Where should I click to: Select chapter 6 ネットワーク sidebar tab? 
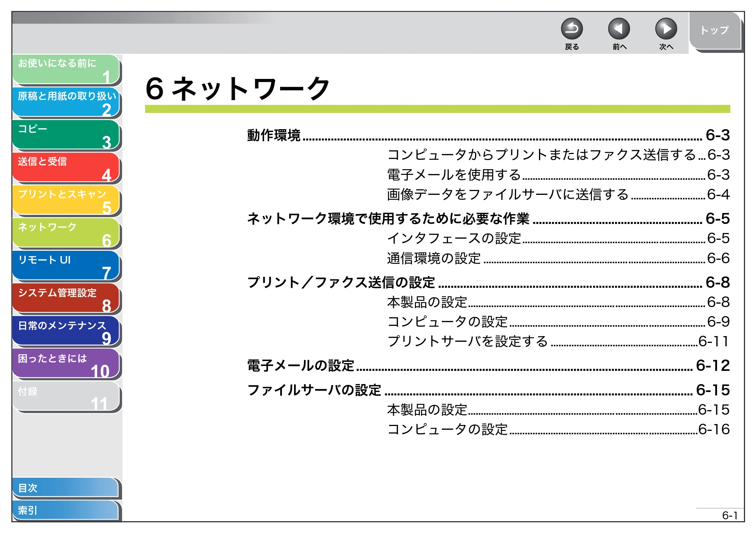[66, 233]
